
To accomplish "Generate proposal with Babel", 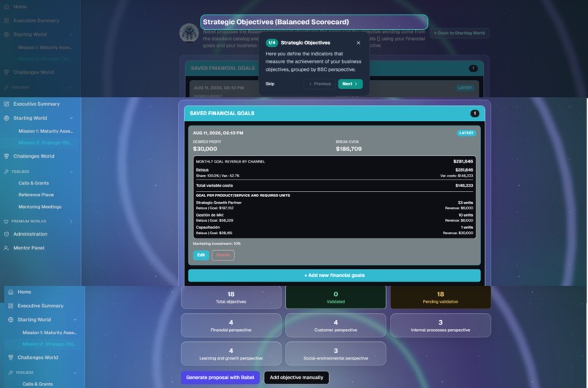I will point(220,378).
